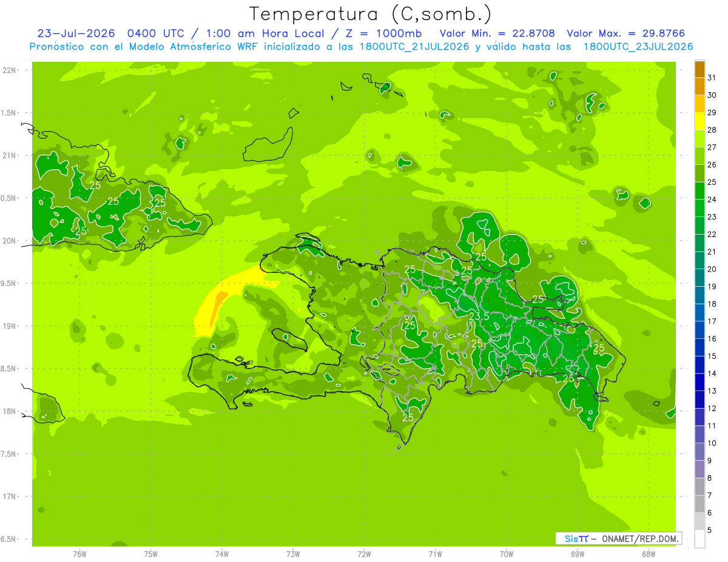Viewport: 728px width, 562px height.
Task: Click legend value "25" on the color scale
Action: 712,182
